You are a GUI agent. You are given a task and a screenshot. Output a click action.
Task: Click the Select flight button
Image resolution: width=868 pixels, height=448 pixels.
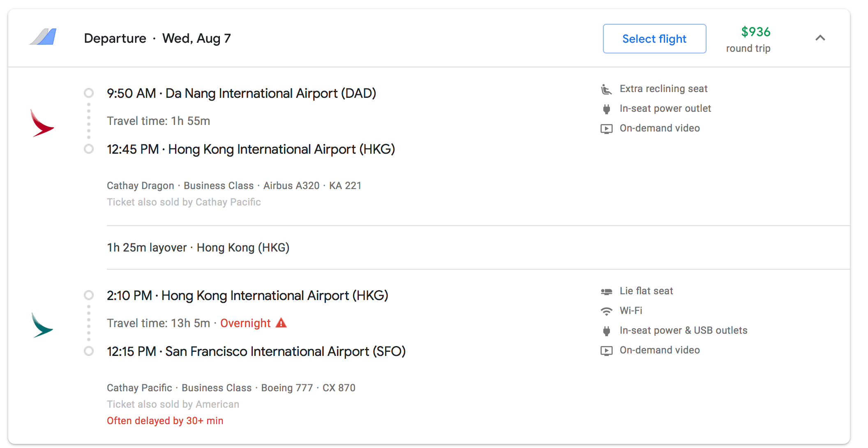654,39
